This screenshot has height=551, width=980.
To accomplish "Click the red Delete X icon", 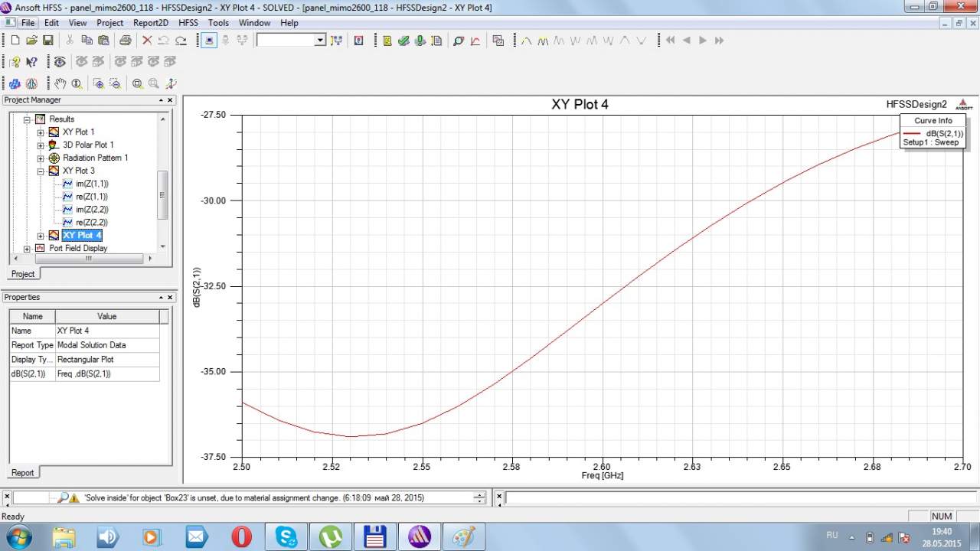I will [x=147, y=41].
